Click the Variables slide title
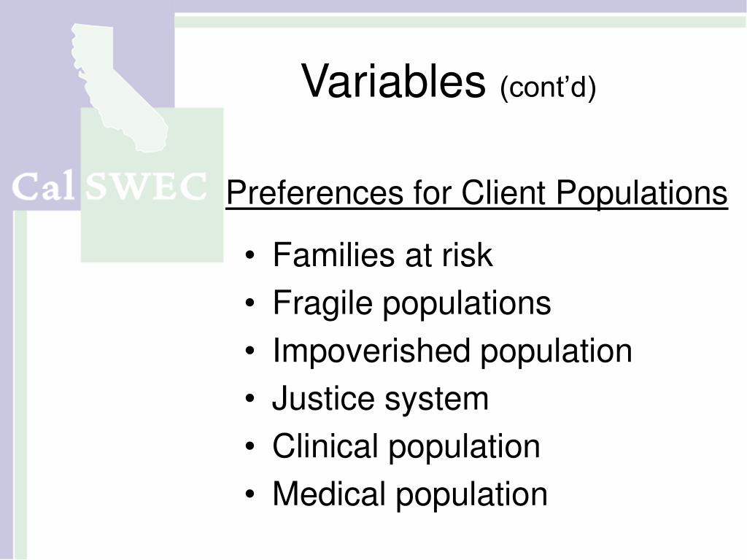The image size is (747, 560). pyautogui.click(x=393, y=82)
